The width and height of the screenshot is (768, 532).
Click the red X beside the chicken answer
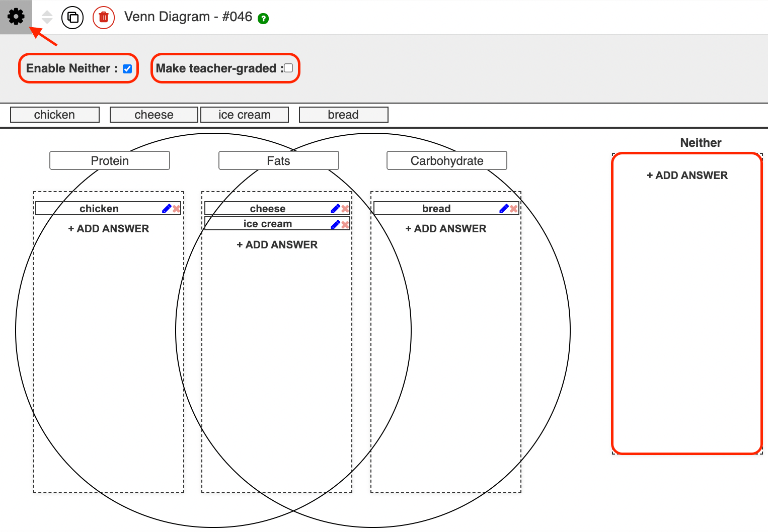tap(176, 208)
